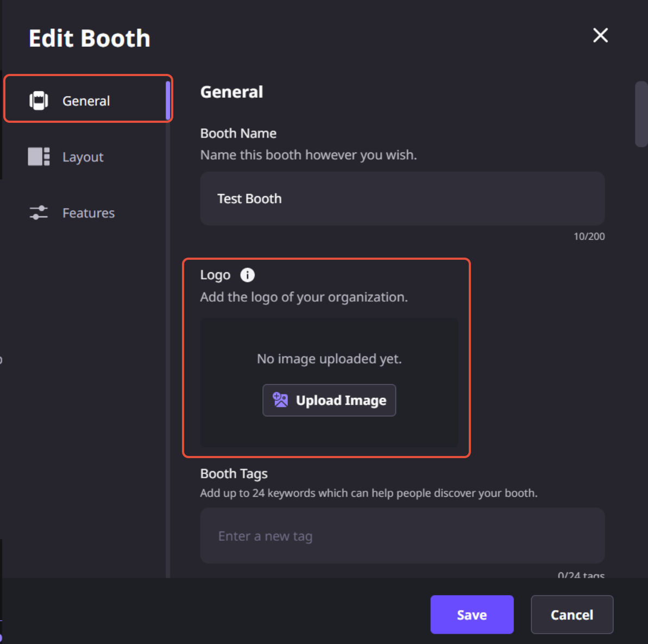Click the Booth Name label

click(x=238, y=134)
